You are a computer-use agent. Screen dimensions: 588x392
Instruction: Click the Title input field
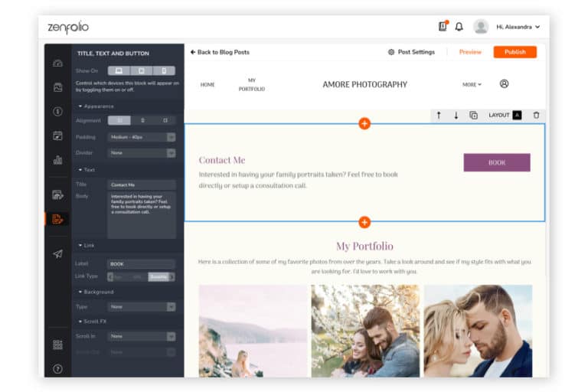coord(142,185)
